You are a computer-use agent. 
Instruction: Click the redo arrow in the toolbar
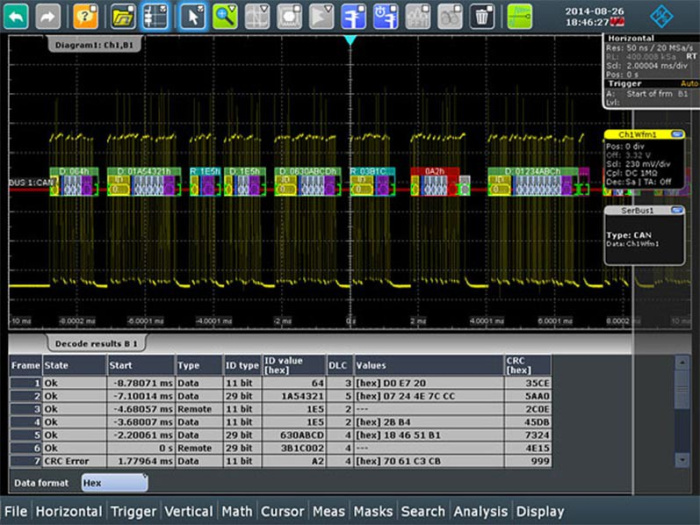pos(48,16)
